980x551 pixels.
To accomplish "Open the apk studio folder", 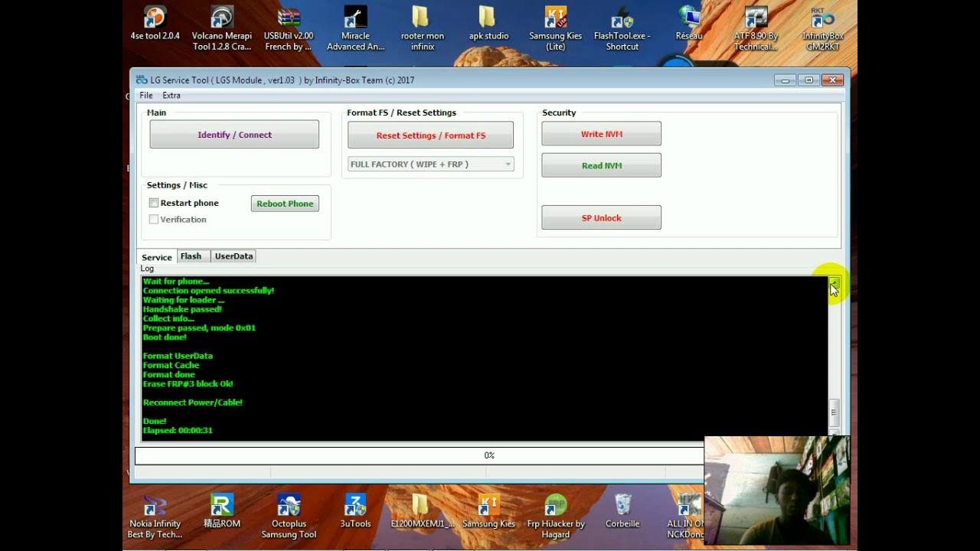I will [x=488, y=24].
